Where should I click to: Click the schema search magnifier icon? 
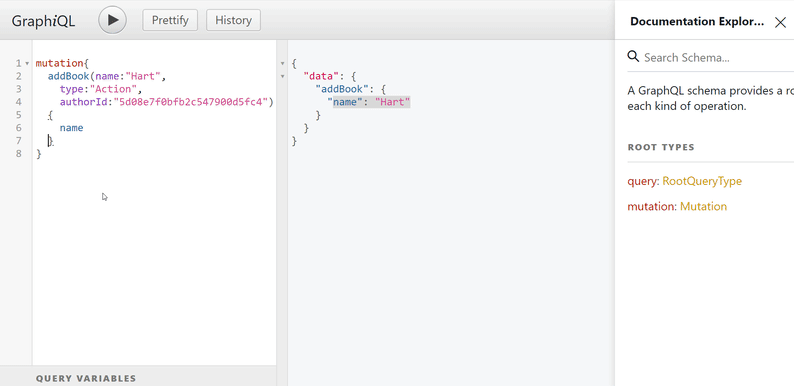coord(633,56)
